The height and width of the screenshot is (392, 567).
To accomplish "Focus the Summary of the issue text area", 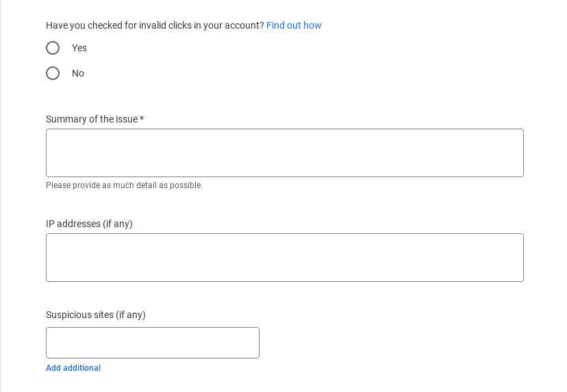I will tap(284, 153).
